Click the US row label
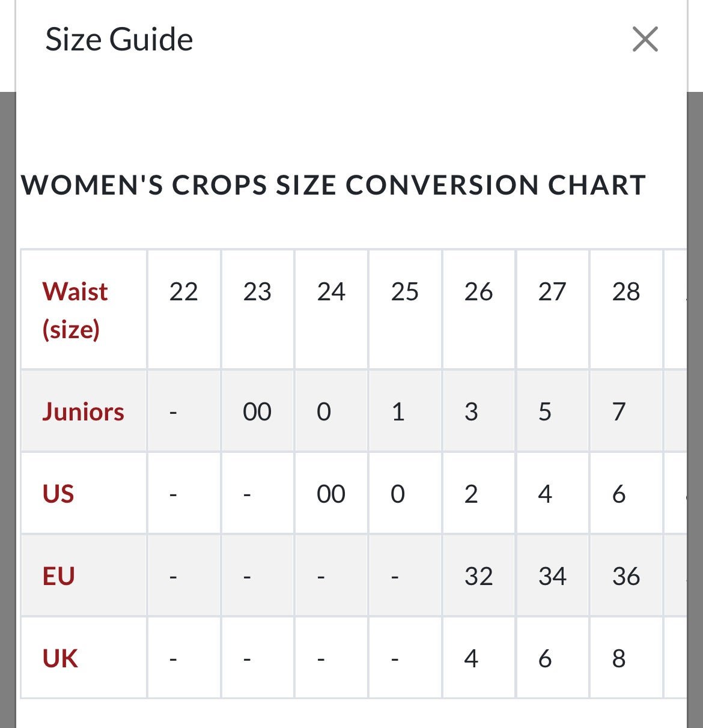The width and height of the screenshot is (703, 728). point(84,494)
